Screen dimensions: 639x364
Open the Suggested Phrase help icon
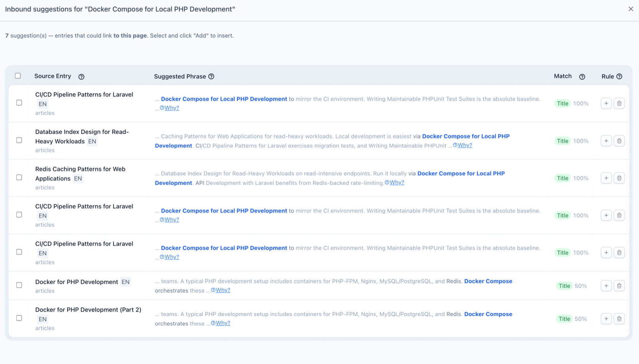pyautogui.click(x=211, y=76)
